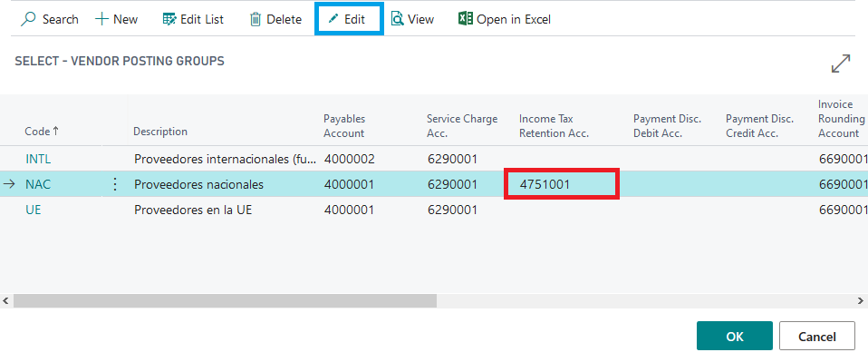Click the Income Tax Retention value 4751001
This screenshot has width=868, height=362.
pyautogui.click(x=545, y=184)
